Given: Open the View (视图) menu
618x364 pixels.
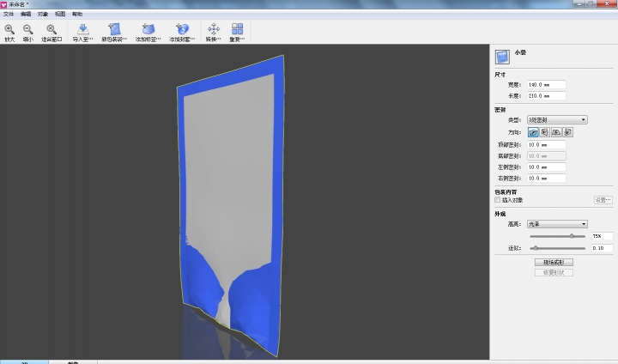Looking at the screenshot, I should tap(60, 15).
